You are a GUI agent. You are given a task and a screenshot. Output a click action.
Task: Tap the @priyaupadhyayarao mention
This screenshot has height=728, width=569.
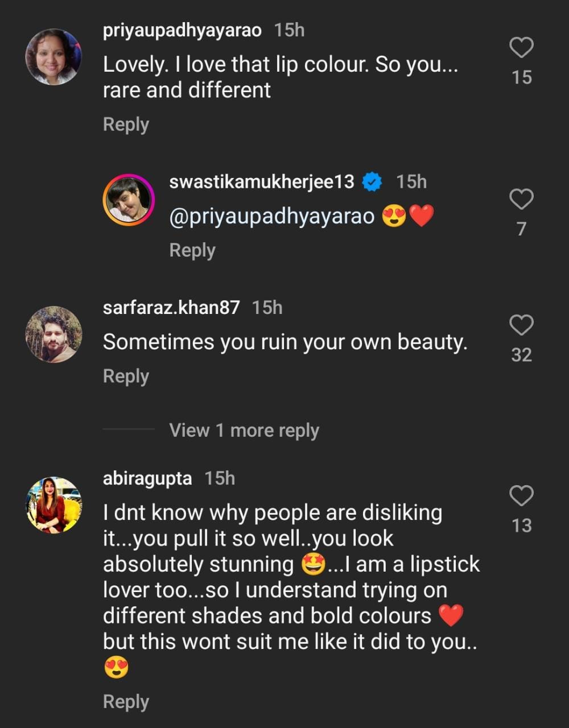click(x=272, y=216)
